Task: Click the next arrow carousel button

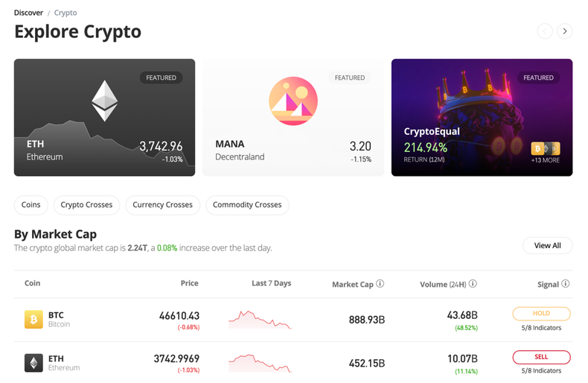Action: pyautogui.click(x=565, y=31)
